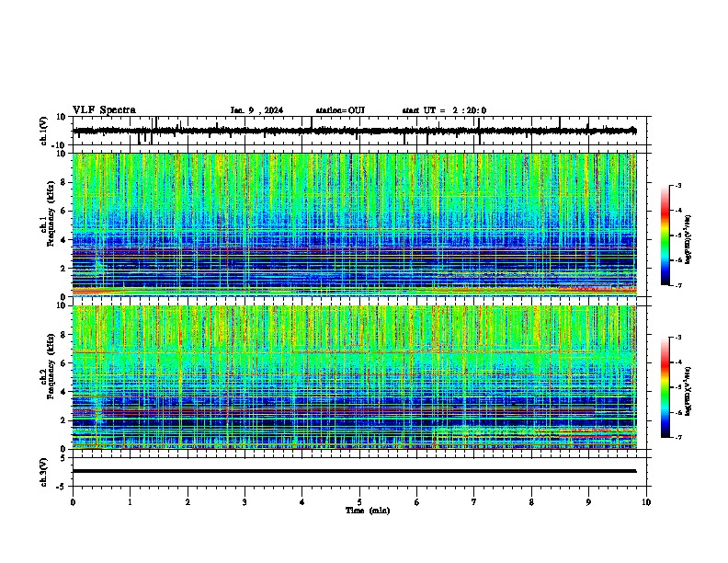Select the "Jan. 9, 2024" date text
Screen dimensions: 728x563
tap(256, 110)
